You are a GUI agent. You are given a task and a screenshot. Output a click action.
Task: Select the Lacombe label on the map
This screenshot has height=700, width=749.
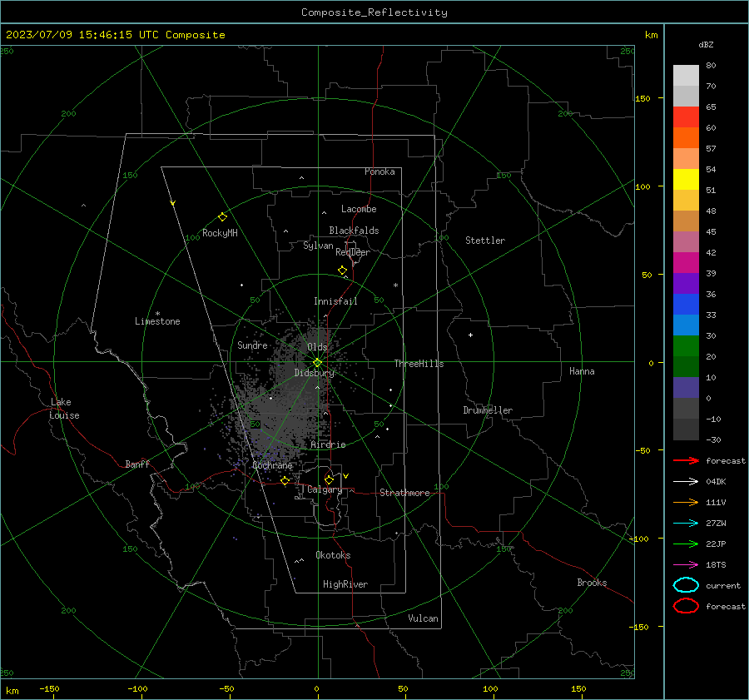coord(359,209)
